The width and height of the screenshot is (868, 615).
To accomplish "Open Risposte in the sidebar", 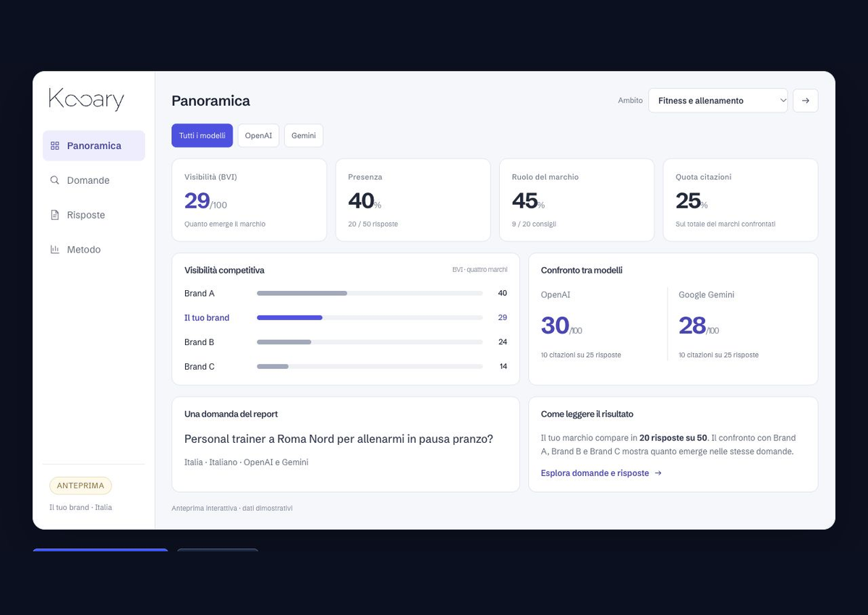I will click(x=94, y=215).
